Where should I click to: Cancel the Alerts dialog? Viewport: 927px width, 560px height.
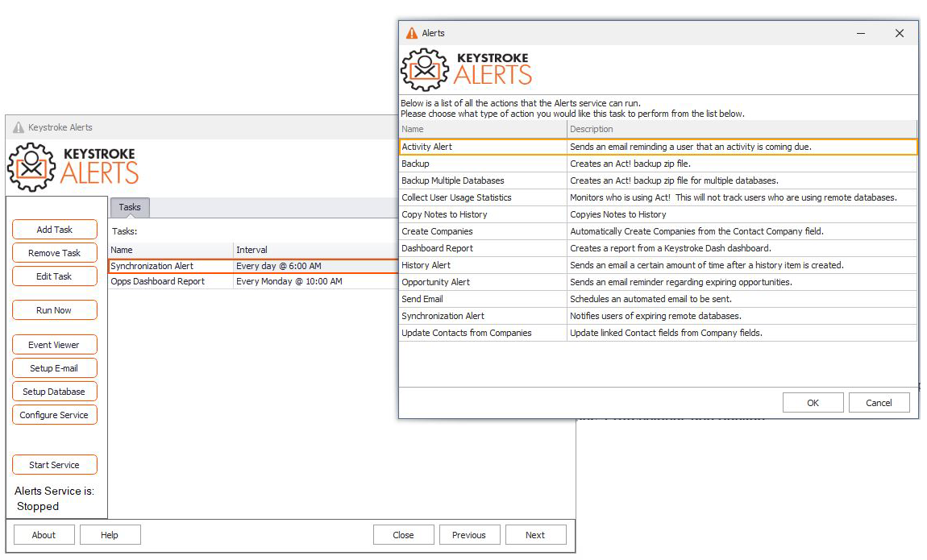click(x=879, y=402)
